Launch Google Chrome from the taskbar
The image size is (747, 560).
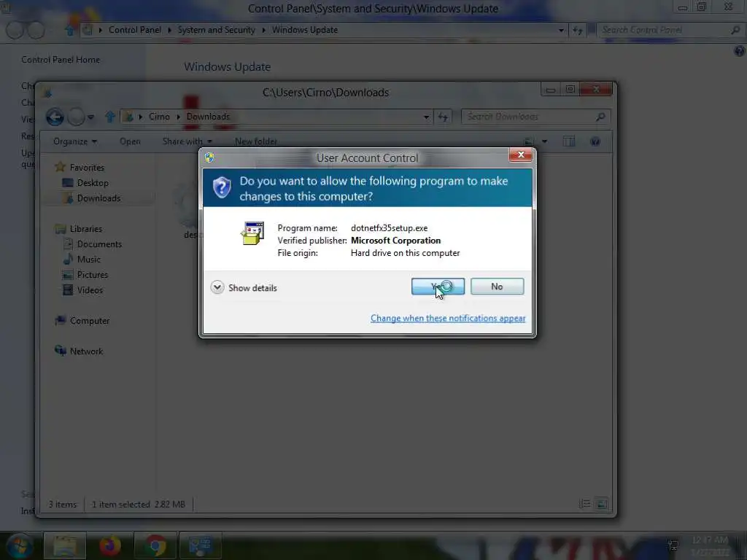point(155,545)
